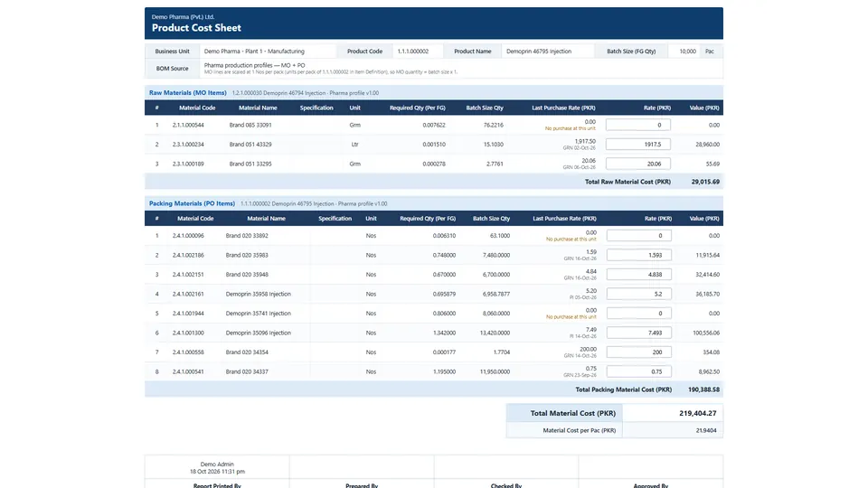The image size is (868, 488).
Task: Click the Approved By signature label
Action: click(x=650, y=486)
